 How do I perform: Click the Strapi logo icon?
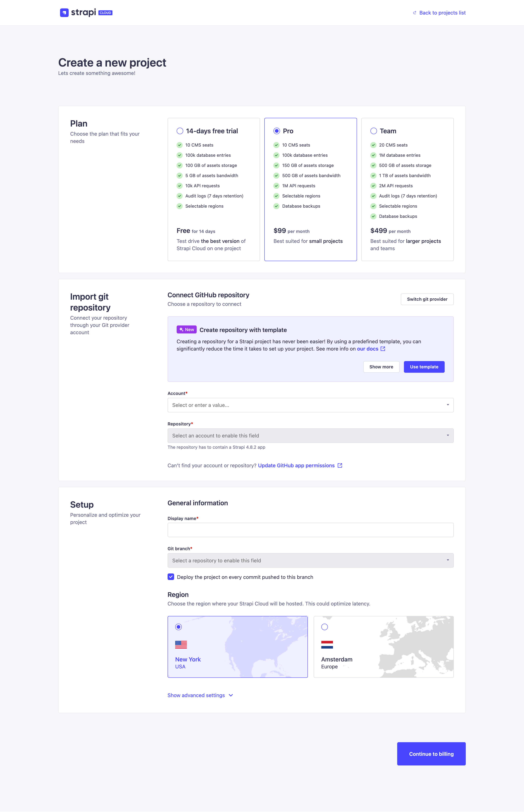[64, 13]
